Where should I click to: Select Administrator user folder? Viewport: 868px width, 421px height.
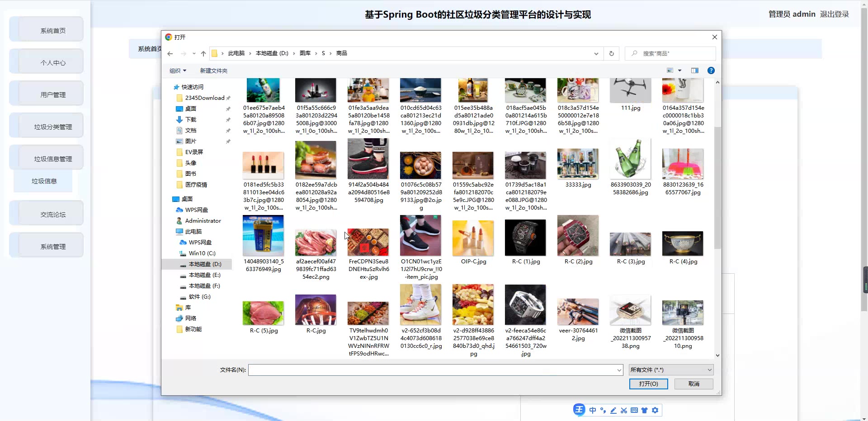click(x=203, y=221)
